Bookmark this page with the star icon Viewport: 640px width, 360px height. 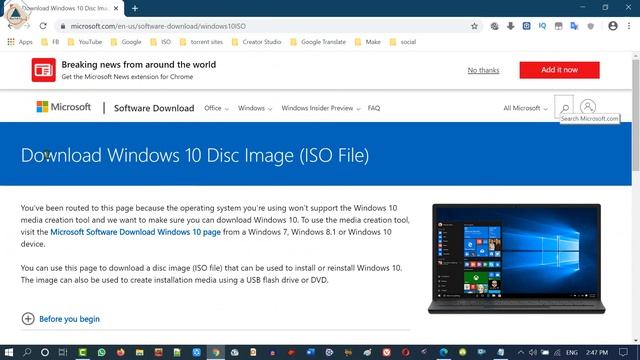474,26
